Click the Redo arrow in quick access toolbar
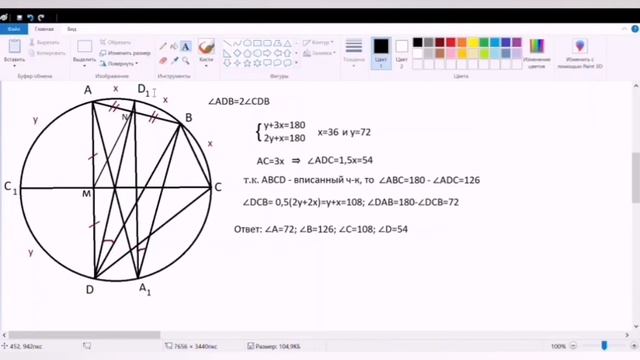This screenshot has width=640, height=360. (x=41, y=18)
